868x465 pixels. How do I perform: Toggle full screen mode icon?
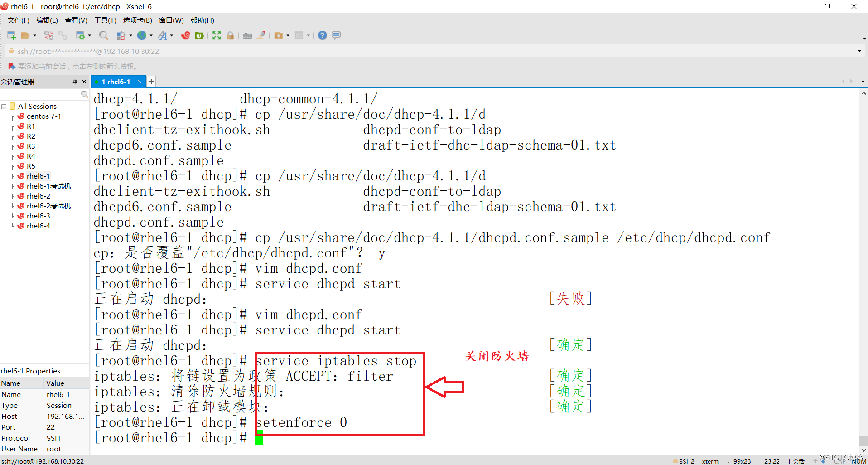point(217,35)
